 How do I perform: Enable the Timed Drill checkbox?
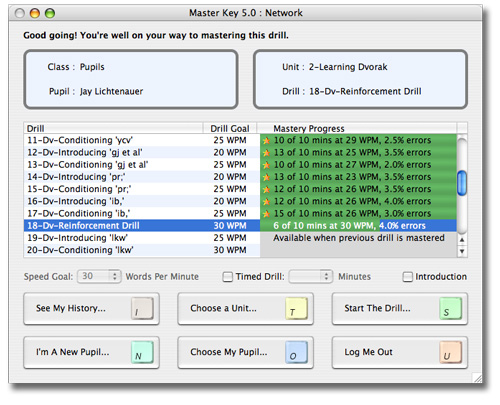coord(228,277)
